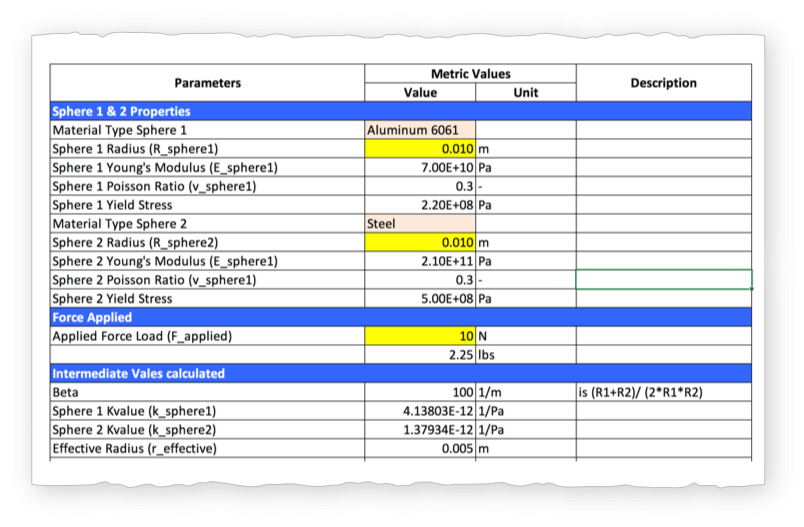Select the 2.25 lbs value cell

pyautogui.click(x=420, y=355)
